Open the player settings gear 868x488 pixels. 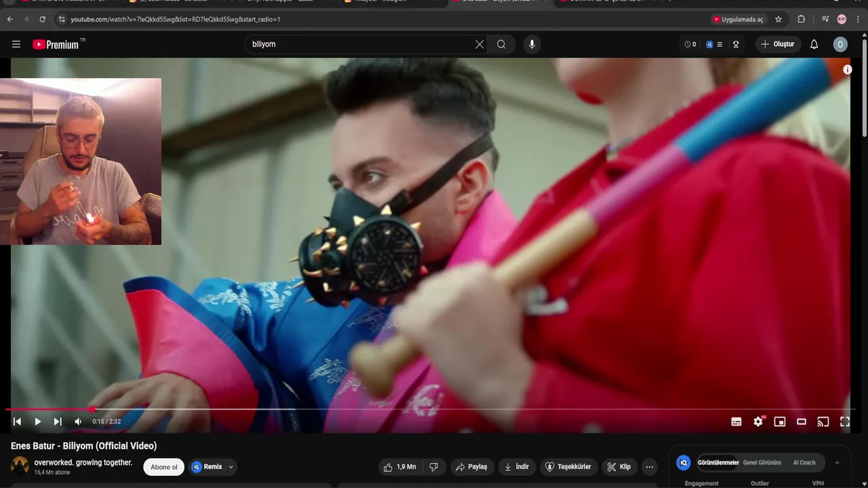coord(758,422)
